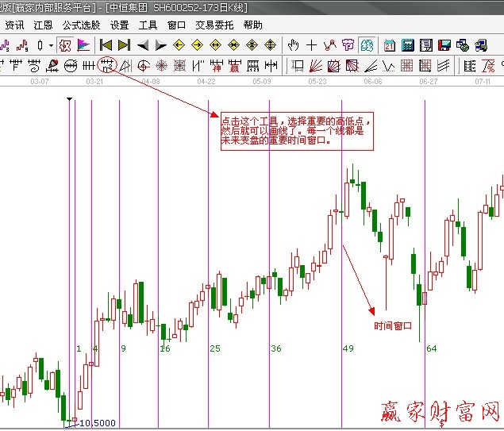Screen dimensions: 504x431
Task: Jump to first bar with skip-back arrow
Action: pos(106,45)
